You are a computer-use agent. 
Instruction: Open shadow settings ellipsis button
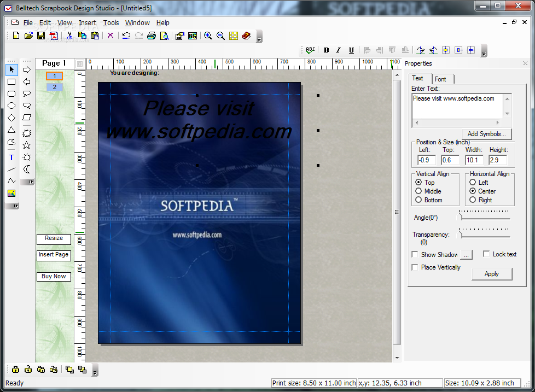(467, 255)
